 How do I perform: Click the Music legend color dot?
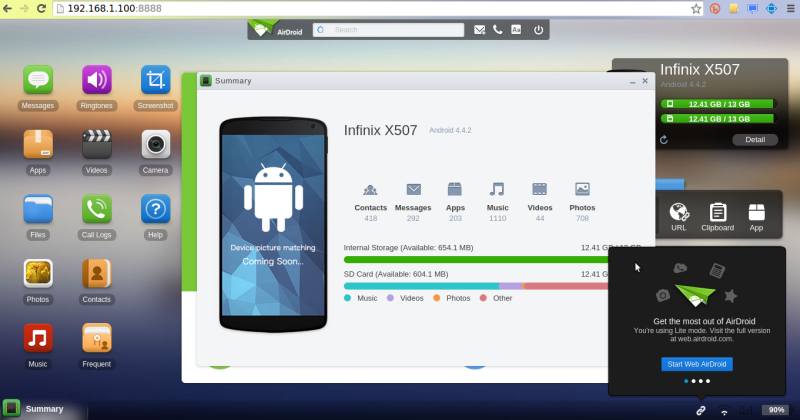click(347, 298)
